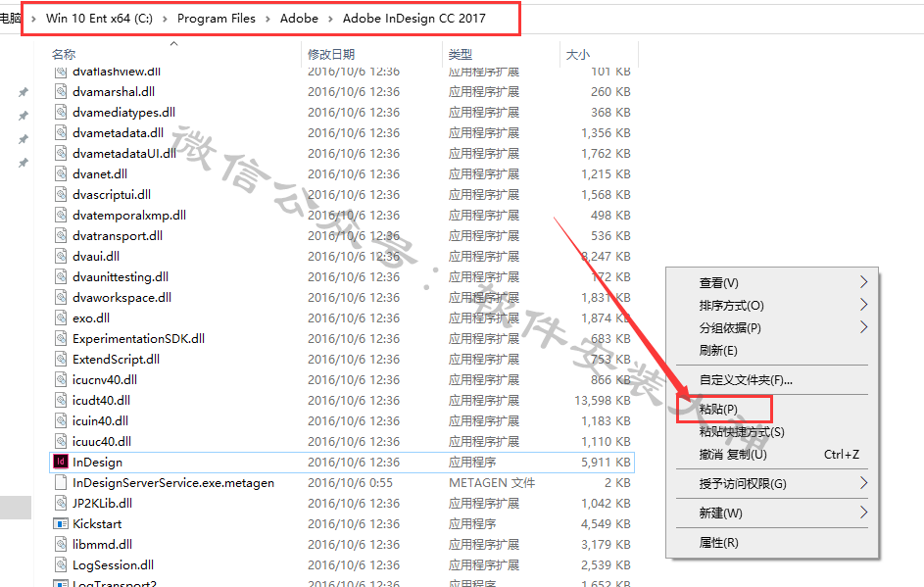Click the dvatemporalxmp.dll file icon

tap(60, 216)
